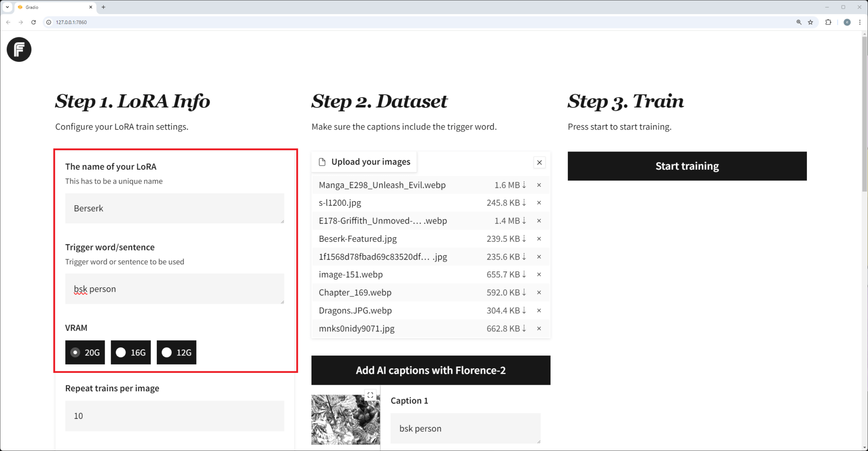Click the LoRA name text field
This screenshot has height=451, width=868.
click(x=174, y=208)
